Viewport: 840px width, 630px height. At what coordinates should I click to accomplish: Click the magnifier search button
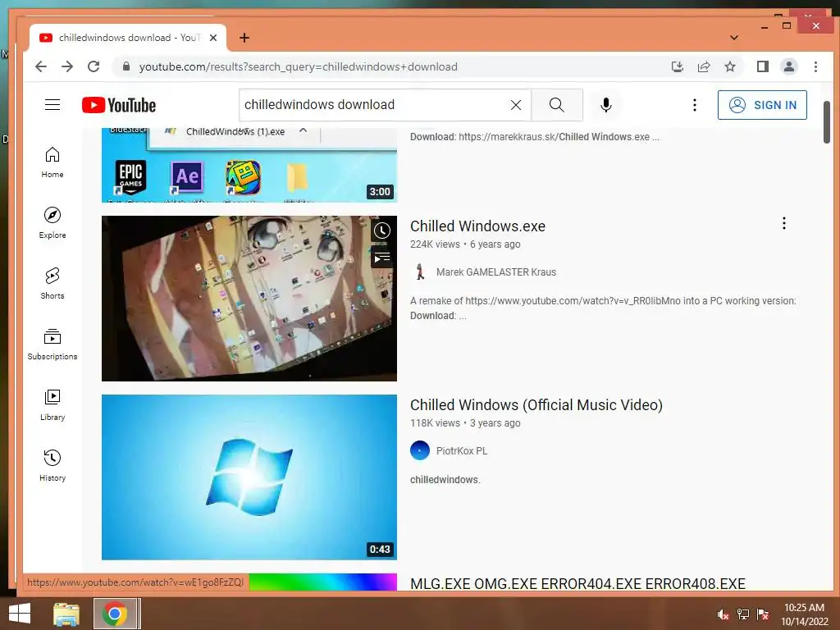pyautogui.click(x=557, y=105)
